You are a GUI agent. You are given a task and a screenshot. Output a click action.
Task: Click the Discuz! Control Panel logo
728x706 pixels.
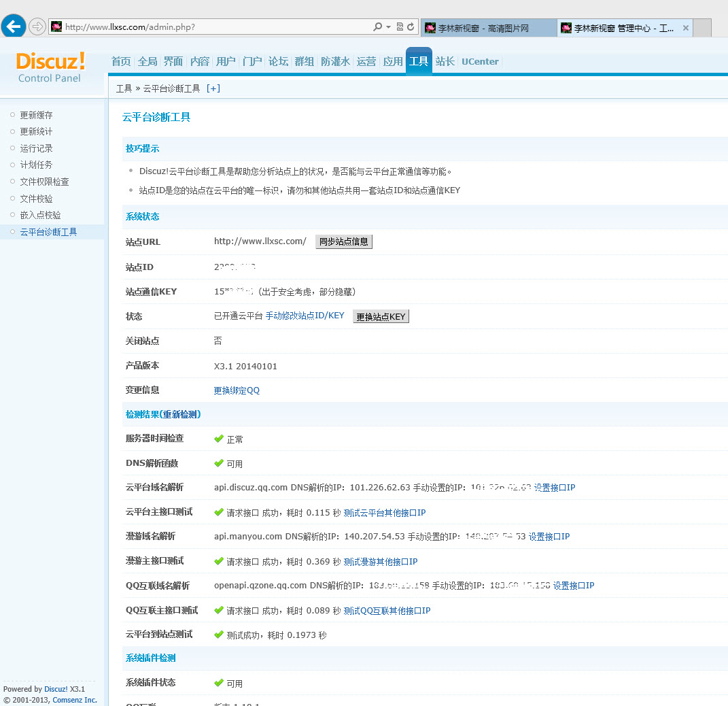tap(50, 67)
